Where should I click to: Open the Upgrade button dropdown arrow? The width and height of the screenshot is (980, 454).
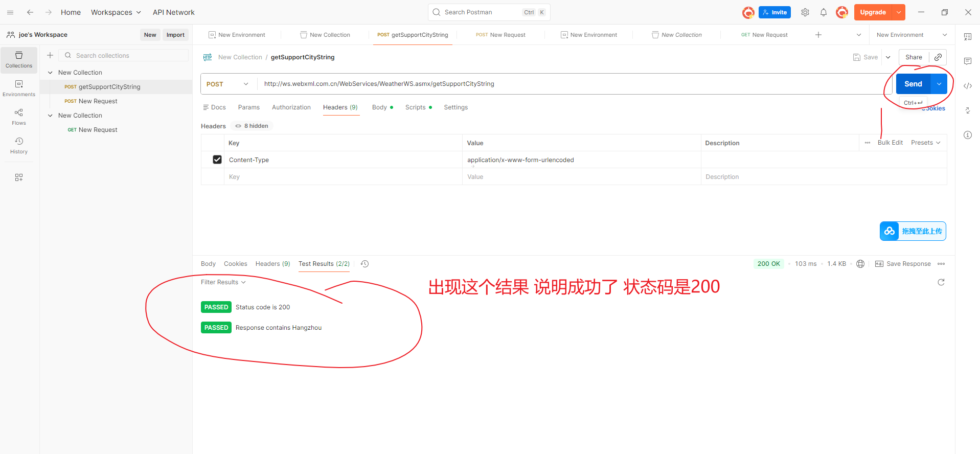899,12
